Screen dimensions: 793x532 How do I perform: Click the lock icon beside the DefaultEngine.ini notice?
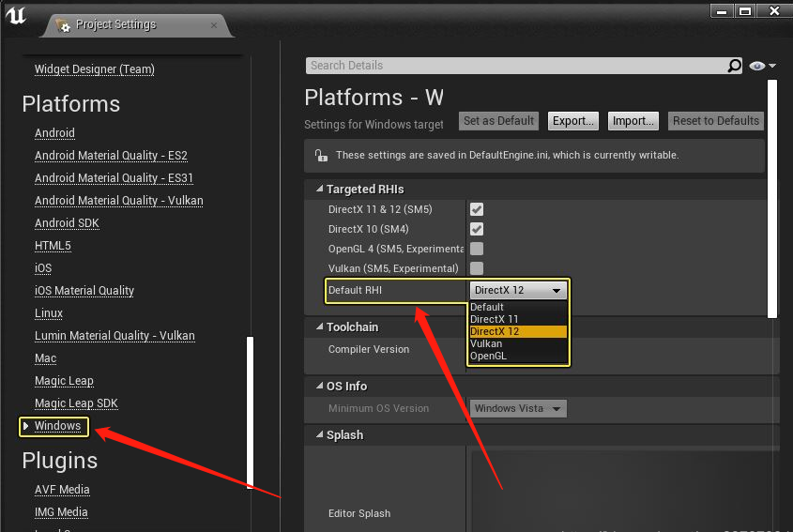(321, 155)
